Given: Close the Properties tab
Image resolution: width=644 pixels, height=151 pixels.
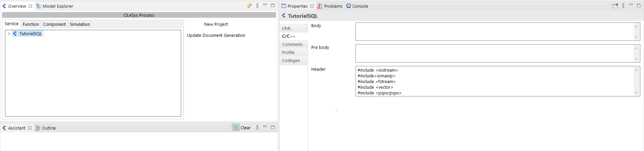Looking at the screenshot, I should click(x=312, y=6).
